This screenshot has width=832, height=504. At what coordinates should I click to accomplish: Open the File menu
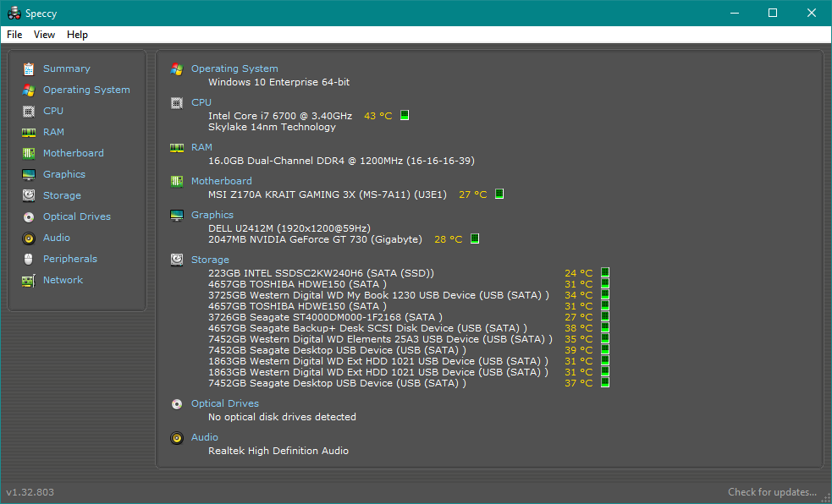pyautogui.click(x=14, y=35)
